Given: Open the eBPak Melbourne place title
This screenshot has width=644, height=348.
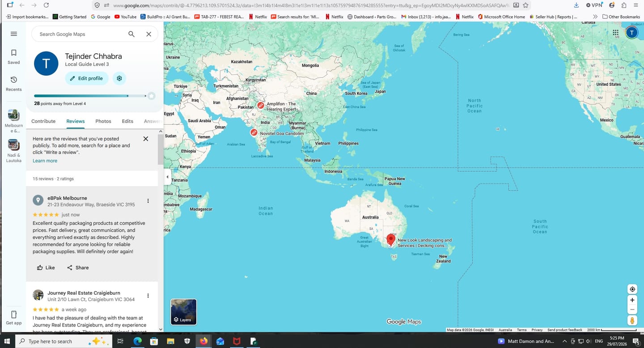Looking at the screenshot, I should pyautogui.click(x=67, y=198).
